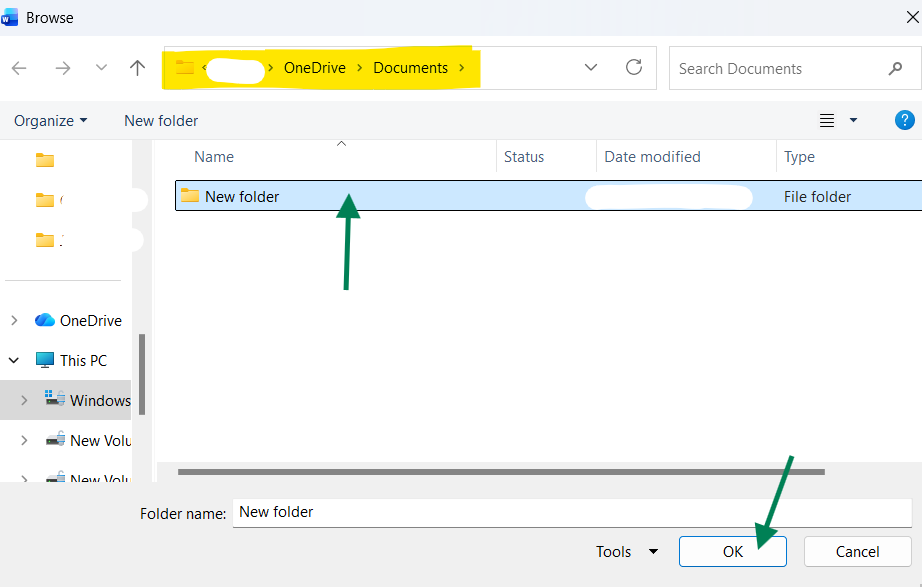Change view layout icon
The height and width of the screenshot is (587, 922).
tap(827, 121)
